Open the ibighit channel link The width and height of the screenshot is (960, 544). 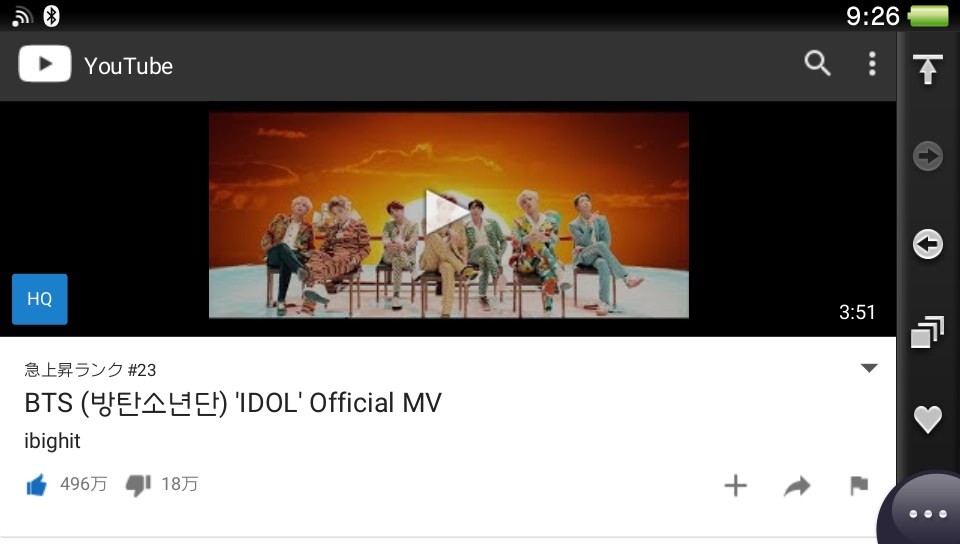click(52, 441)
